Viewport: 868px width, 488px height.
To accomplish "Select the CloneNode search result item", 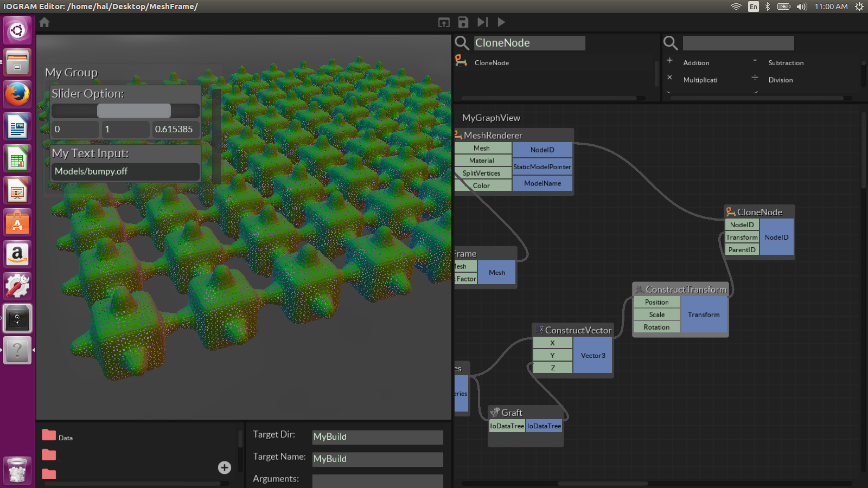I will [x=492, y=63].
